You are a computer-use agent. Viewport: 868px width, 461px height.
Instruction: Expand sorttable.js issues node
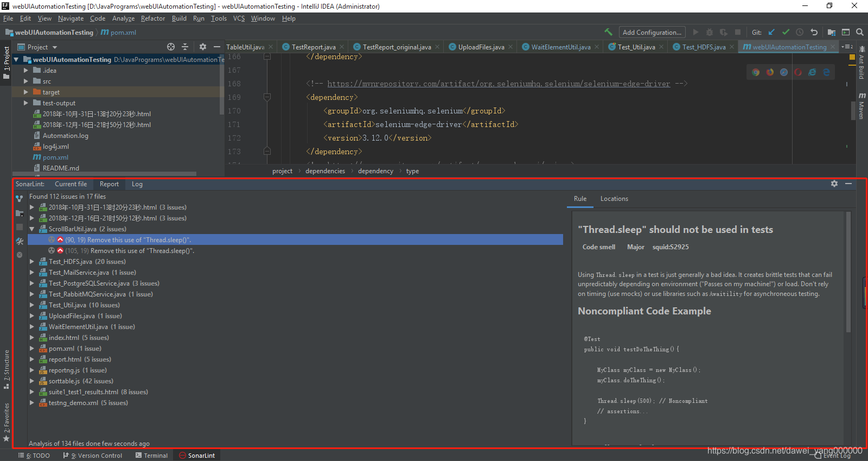32,381
